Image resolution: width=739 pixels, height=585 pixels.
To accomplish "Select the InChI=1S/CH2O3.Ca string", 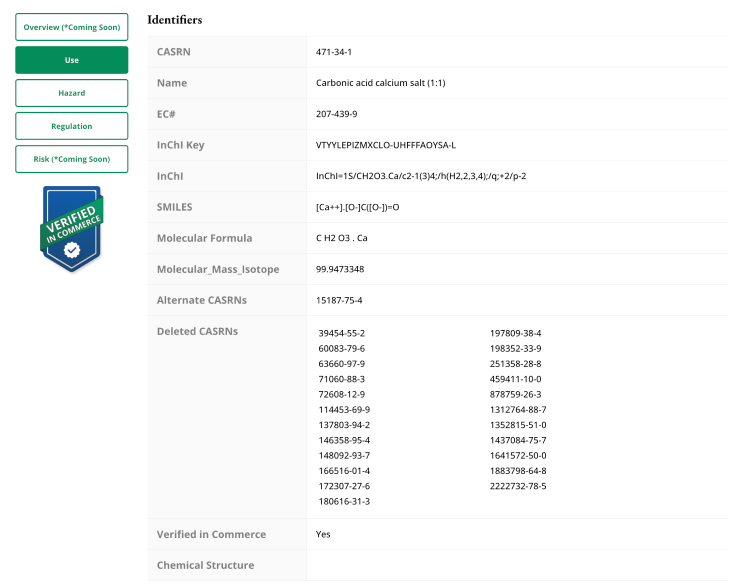I will coord(421,176).
